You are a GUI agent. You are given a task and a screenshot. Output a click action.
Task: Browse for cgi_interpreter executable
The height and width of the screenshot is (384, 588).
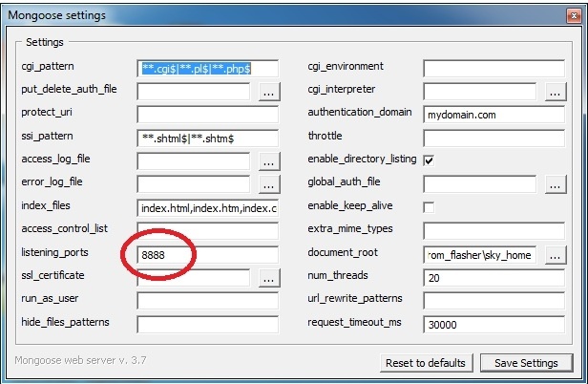[556, 92]
